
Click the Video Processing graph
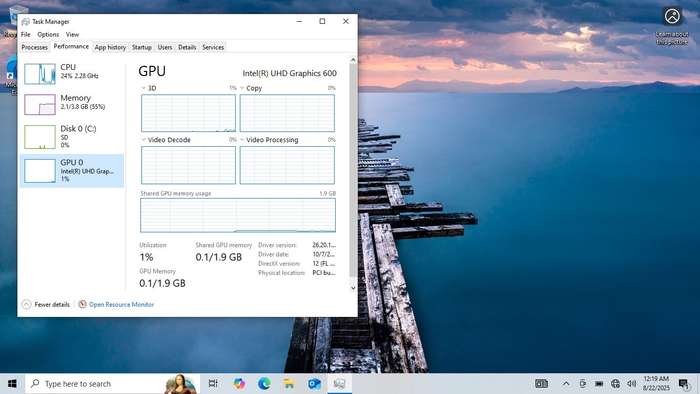(287, 165)
